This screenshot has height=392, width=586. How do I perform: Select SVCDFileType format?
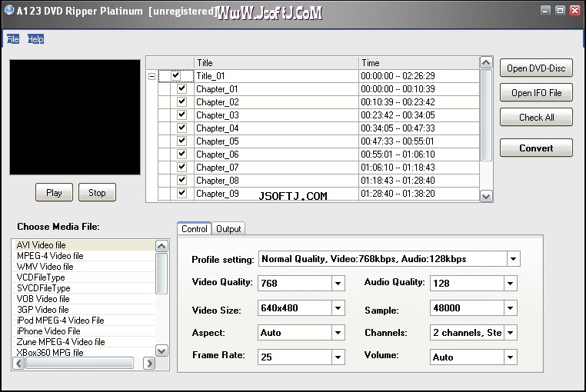tap(84, 288)
